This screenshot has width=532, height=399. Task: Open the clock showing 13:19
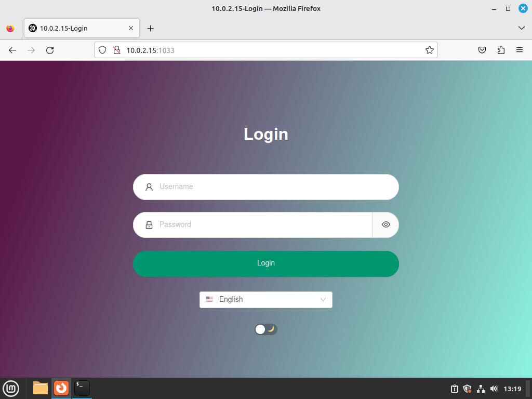click(x=512, y=389)
